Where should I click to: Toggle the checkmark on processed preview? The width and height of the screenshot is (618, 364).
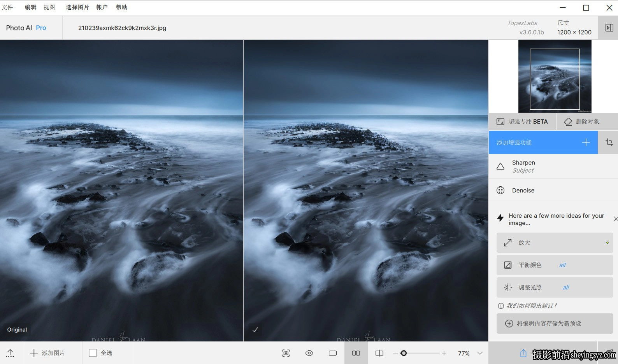click(x=255, y=330)
